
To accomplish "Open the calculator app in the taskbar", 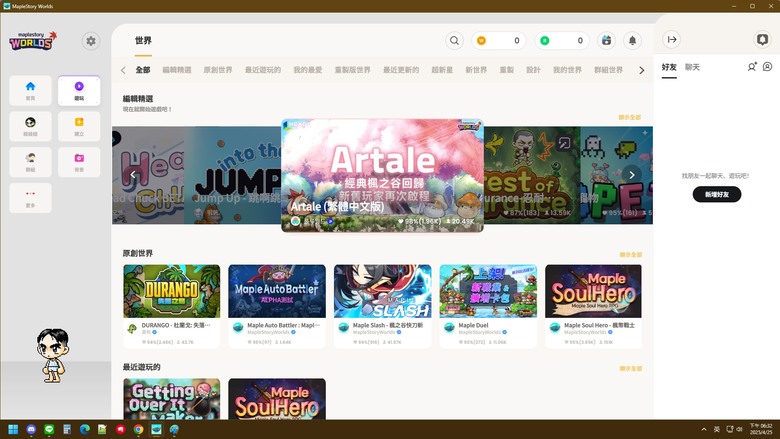I will [x=67, y=430].
